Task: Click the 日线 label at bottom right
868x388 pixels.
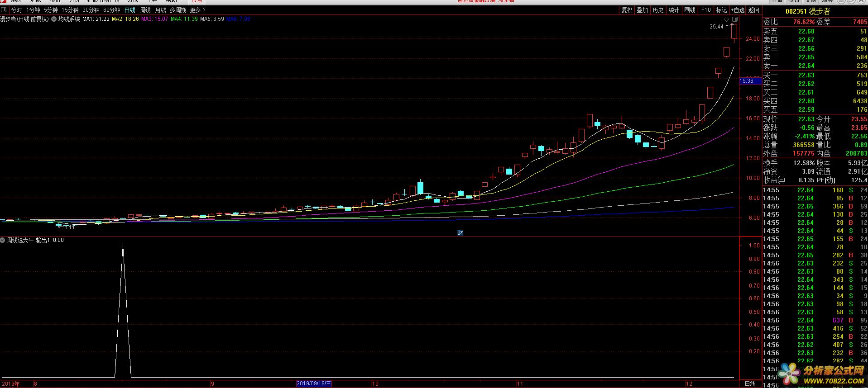Action: [750, 383]
